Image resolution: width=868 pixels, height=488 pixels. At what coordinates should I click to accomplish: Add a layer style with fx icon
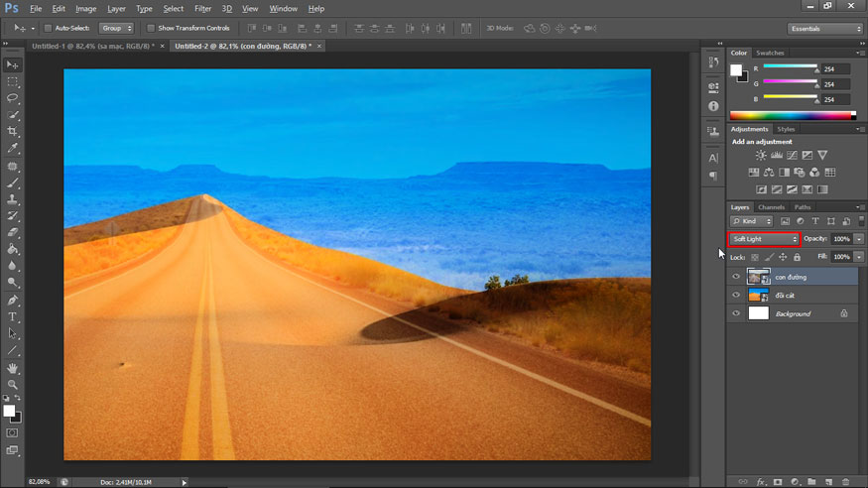pyautogui.click(x=762, y=481)
